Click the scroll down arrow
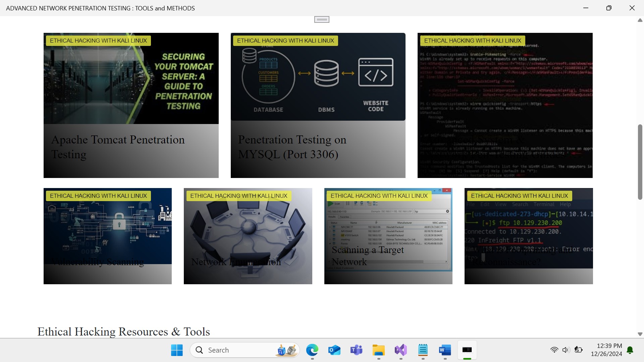 (640, 334)
